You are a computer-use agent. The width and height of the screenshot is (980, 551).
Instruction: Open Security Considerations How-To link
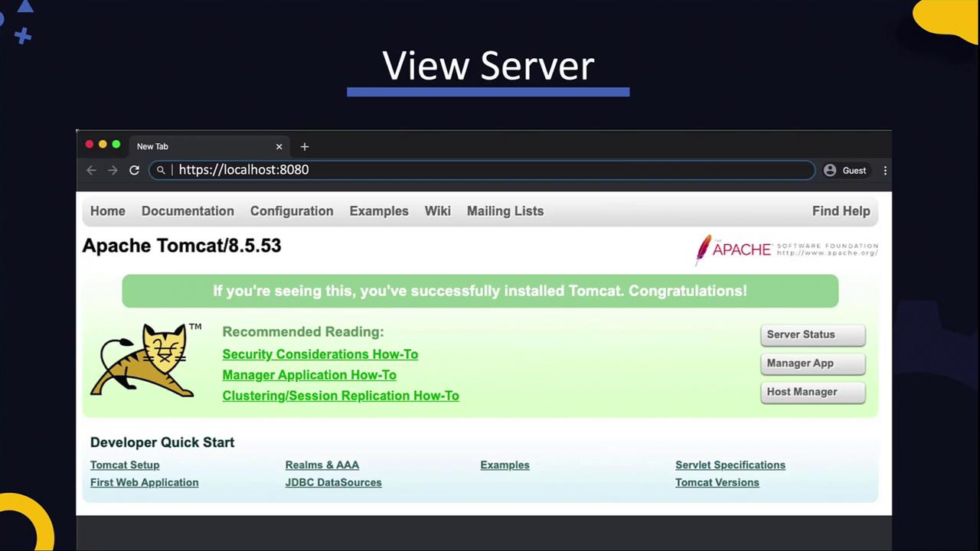(x=320, y=354)
